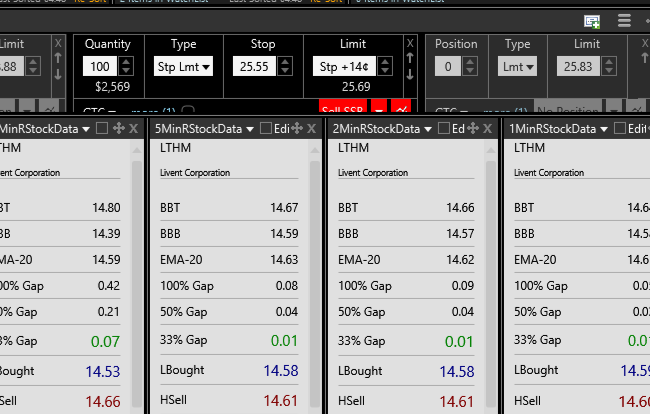Screen dimensions: 650x414
Task: Click BBT value 14.66 in 2Min panel
Action: pos(460,208)
